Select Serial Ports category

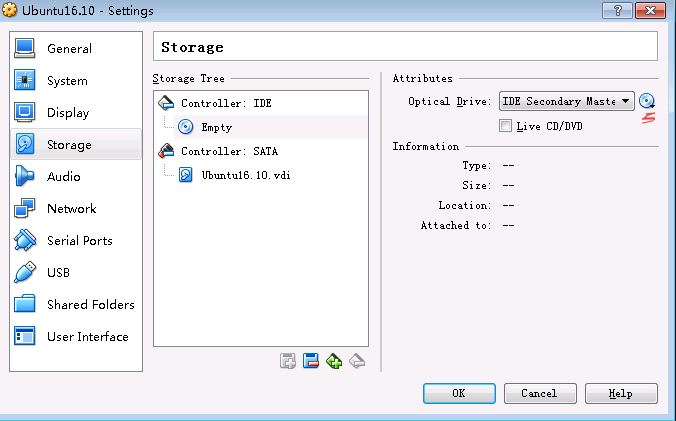[76, 240]
